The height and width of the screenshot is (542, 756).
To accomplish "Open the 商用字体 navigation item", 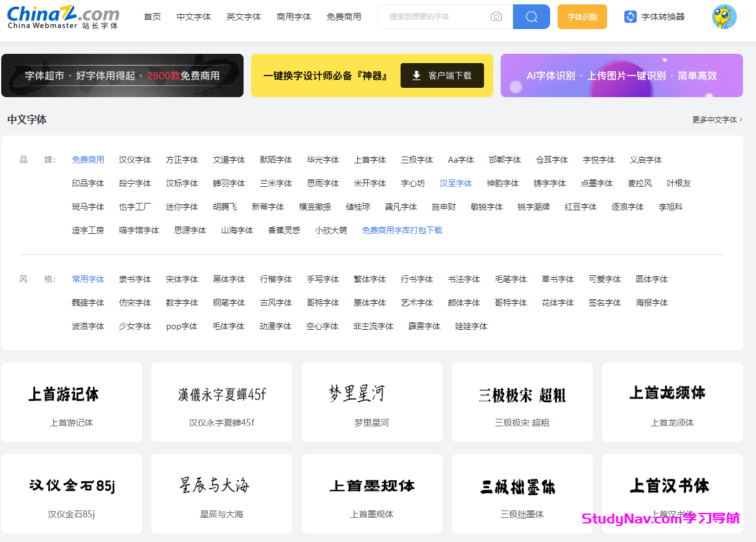I will click(294, 17).
